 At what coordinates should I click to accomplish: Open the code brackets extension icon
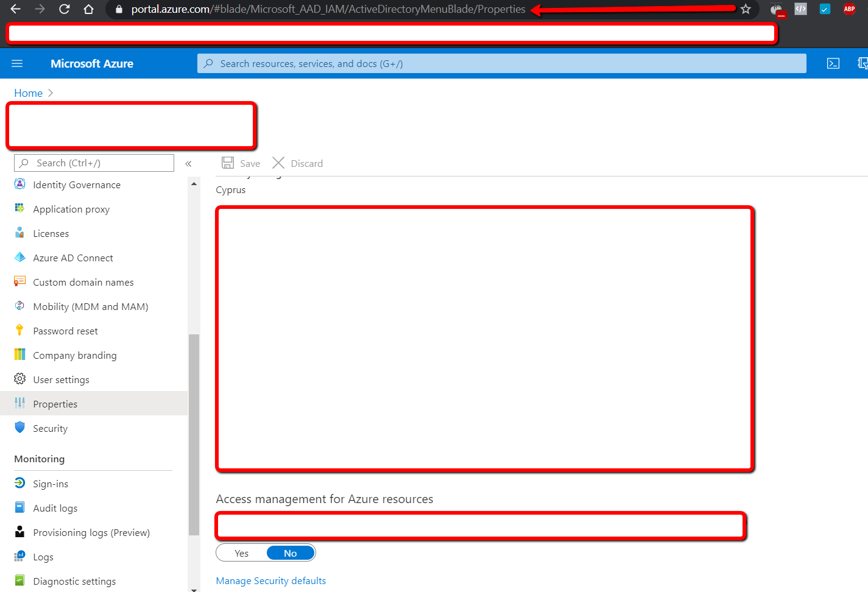pyautogui.click(x=800, y=9)
